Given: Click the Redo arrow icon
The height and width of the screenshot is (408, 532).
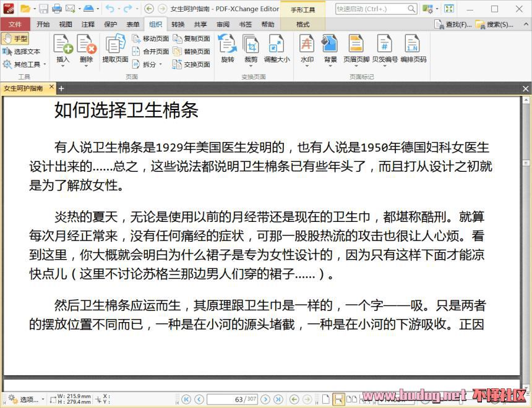Looking at the screenshot, I should 128,9.
